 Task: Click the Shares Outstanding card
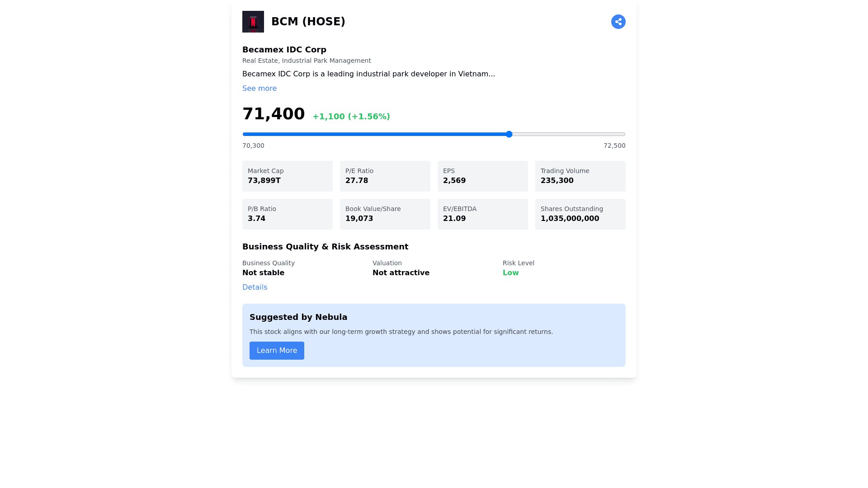point(580,214)
